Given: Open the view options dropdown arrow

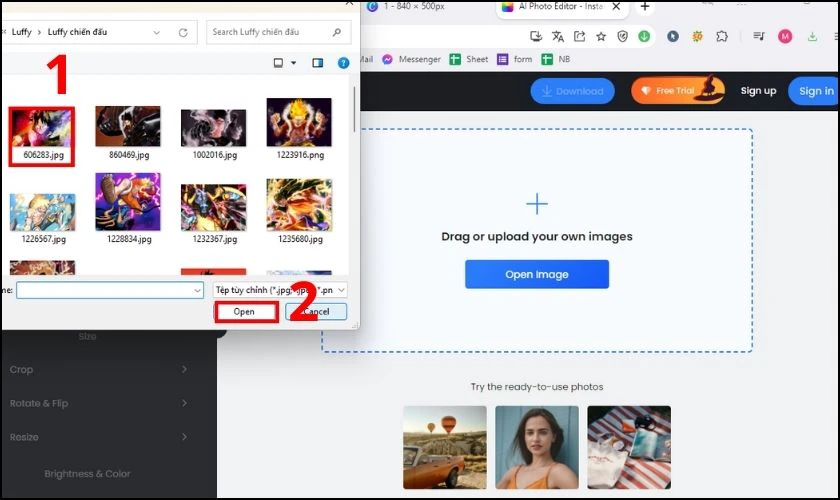Looking at the screenshot, I should pyautogui.click(x=294, y=63).
